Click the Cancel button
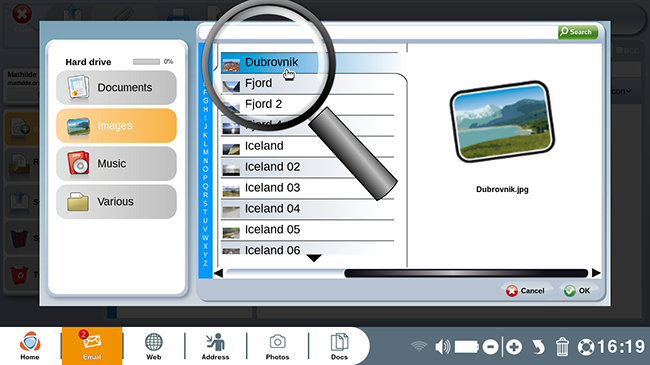650x365 pixels. click(x=526, y=291)
